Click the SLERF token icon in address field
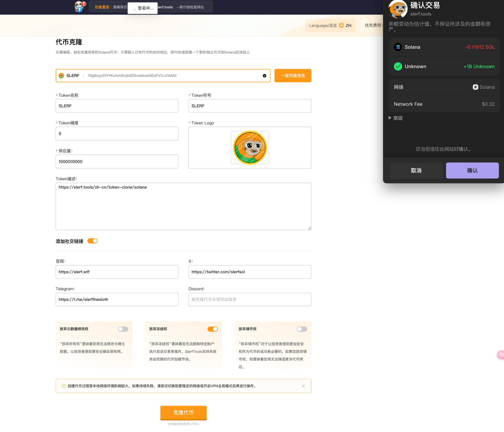 [61, 76]
